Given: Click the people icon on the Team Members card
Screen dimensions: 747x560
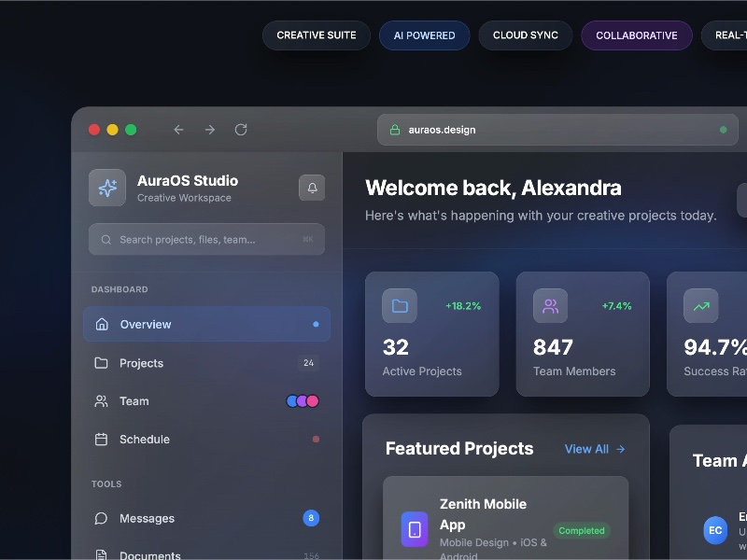Looking at the screenshot, I should coord(549,305).
